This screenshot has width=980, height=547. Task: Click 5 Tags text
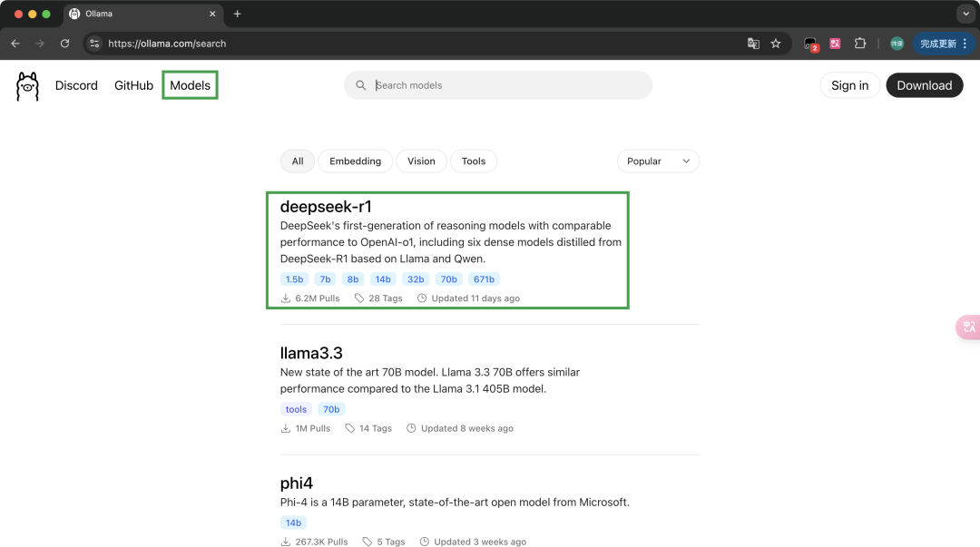pyautogui.click(x=390, y=542)
